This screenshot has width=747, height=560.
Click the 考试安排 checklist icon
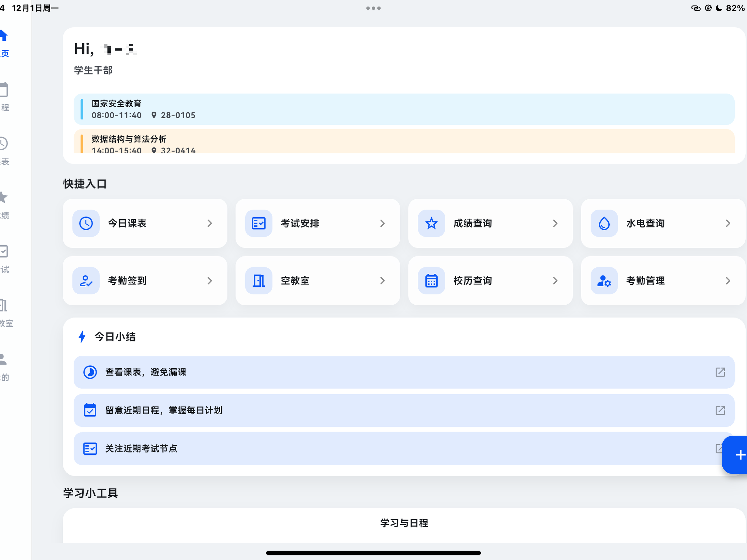pyautogui.click(x=259, y=223)
